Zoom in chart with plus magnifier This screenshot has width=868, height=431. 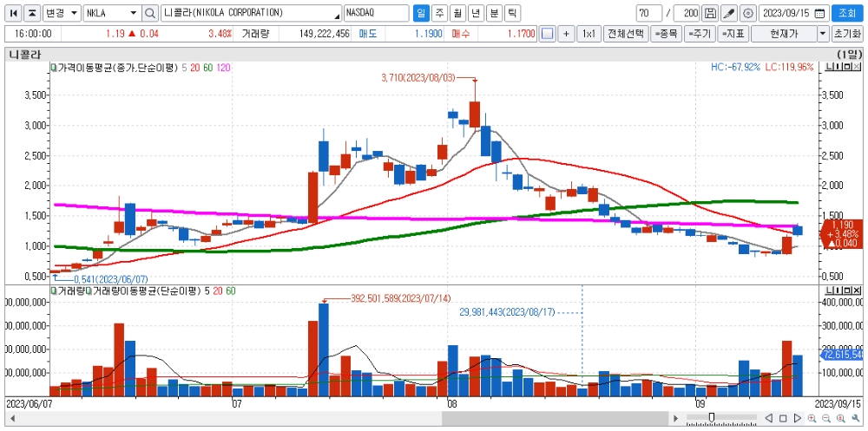tap(812, 418)
